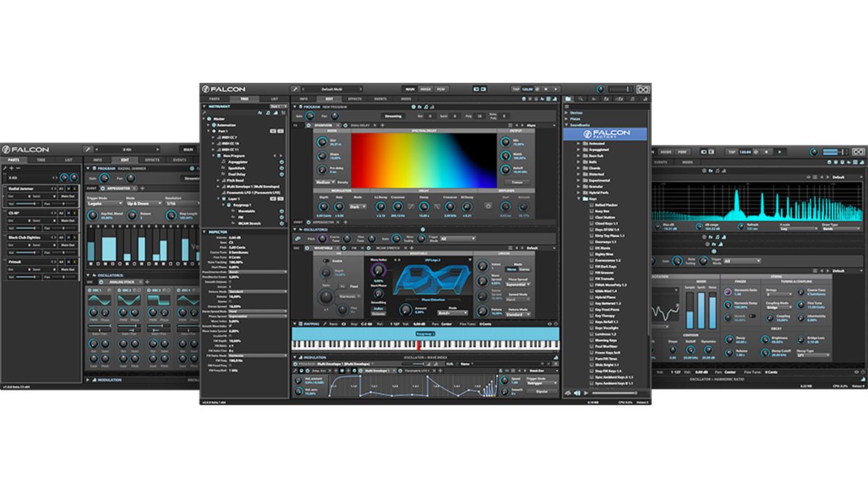
Task: Mute Part 1 in the instrument tree
Action: [x=273, y=129]
